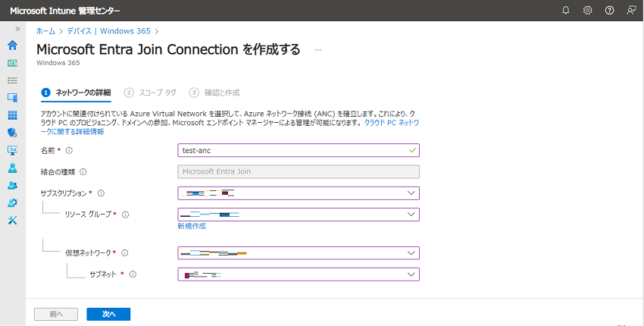Open Reports monitor icon in sidebar
Image resolution: width=644 pixels, height=326 pixels.
pyautogui.click(x=13, y=150)
